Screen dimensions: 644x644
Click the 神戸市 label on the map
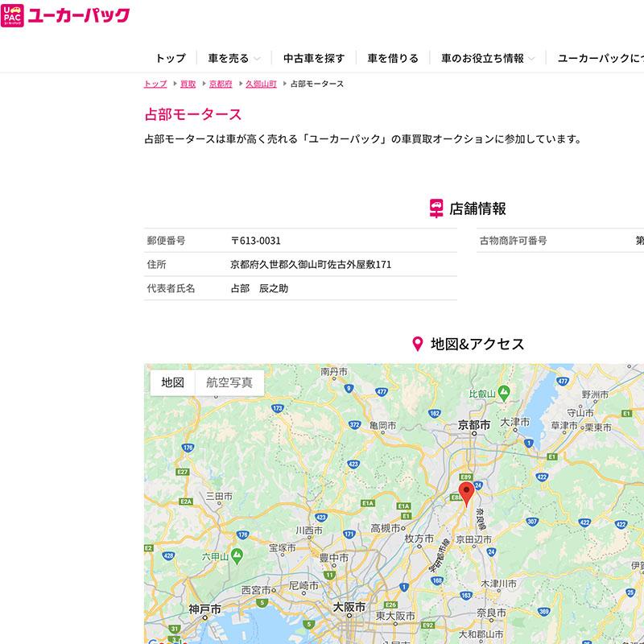tap(205, 609)
